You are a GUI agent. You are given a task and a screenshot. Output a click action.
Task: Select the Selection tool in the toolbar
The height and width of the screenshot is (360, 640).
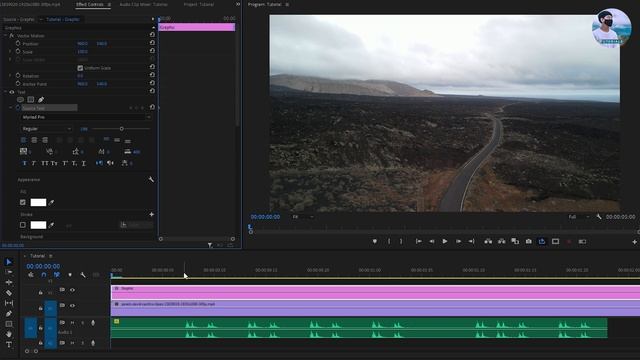click(x=9, y=262)
